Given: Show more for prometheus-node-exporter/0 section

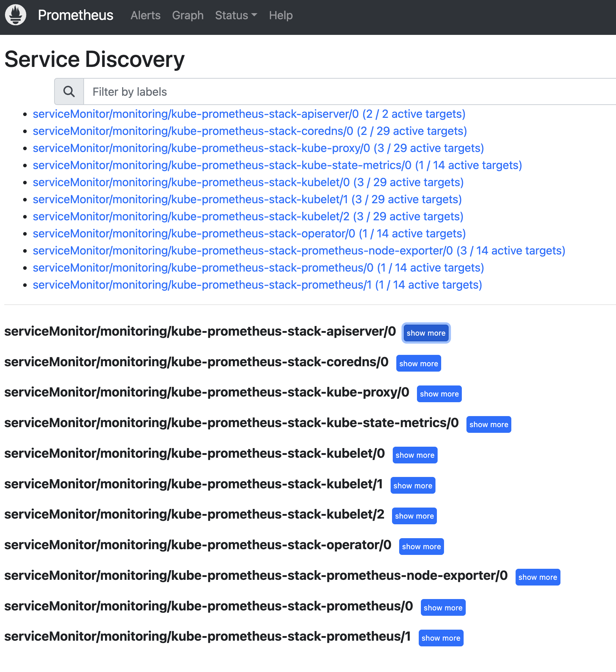Looking at the screenshot, I should [538, 577].
